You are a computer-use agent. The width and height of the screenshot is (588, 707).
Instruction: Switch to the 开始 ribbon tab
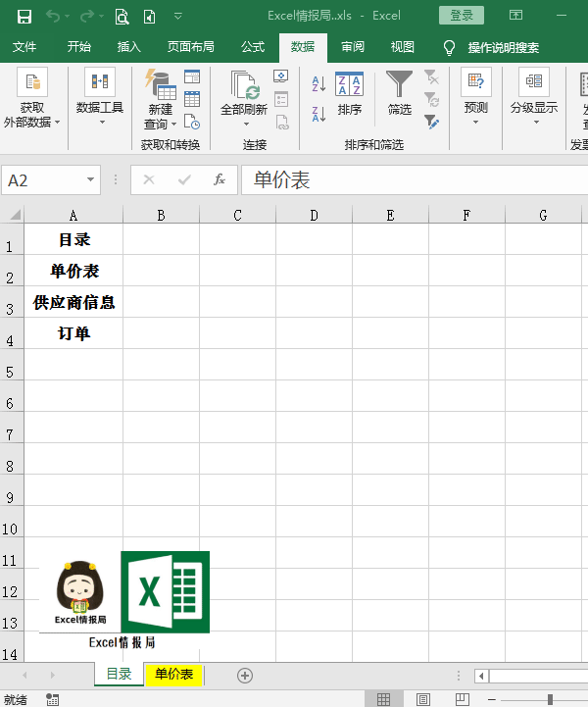78,47
